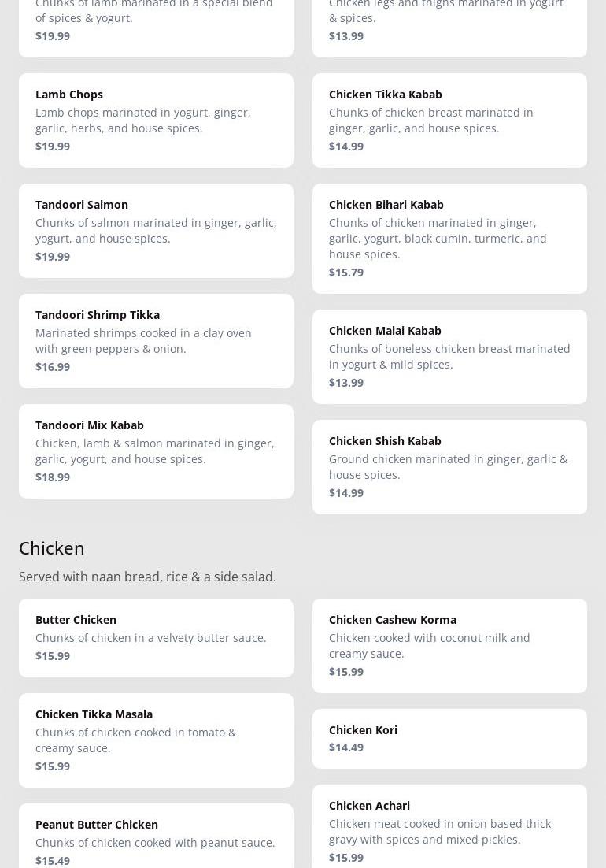The width and height of the screenshot is (606, 868).
Task: Select the Chicken Tikka Kabab item
Action: pyautogui.click(x=449, y=120)
